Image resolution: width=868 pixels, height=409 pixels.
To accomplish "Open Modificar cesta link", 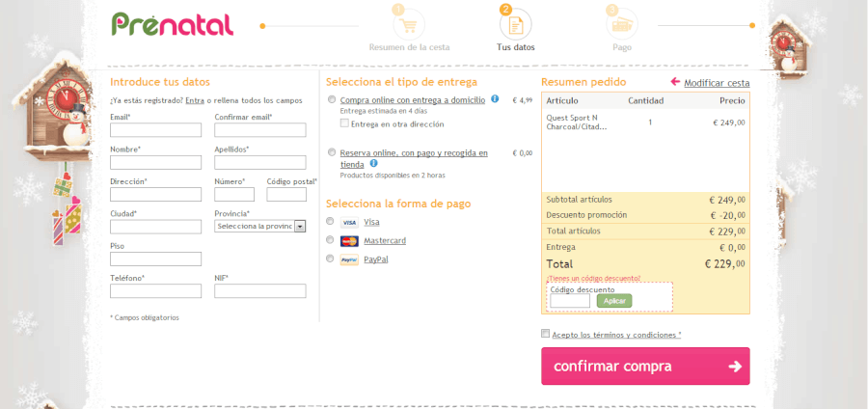I will pyautogui.click(x=717, y=83).
